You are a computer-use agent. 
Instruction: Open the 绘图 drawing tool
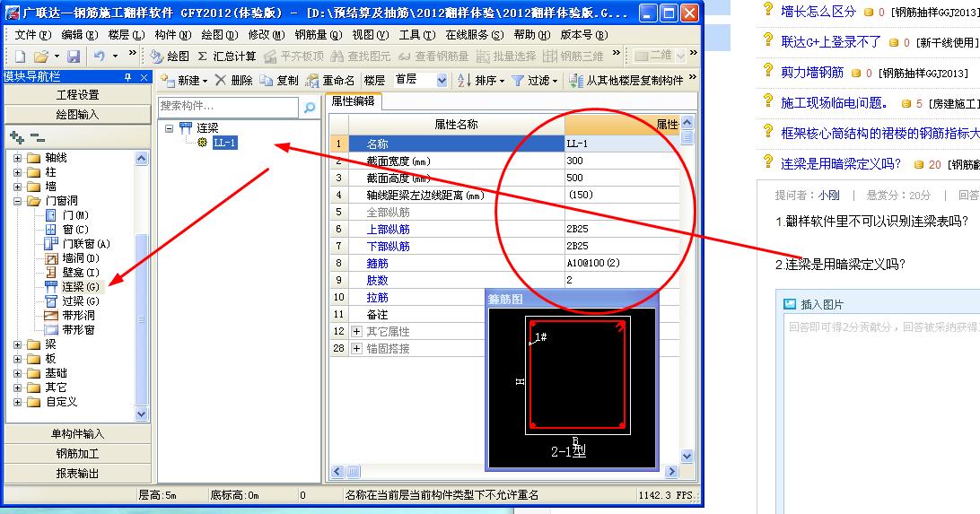(x=170, y=57)
